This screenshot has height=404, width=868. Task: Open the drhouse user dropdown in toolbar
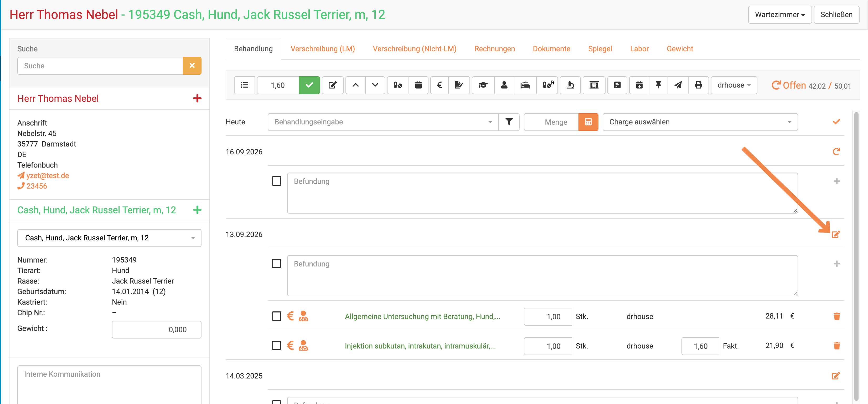[x=734, y=85]
